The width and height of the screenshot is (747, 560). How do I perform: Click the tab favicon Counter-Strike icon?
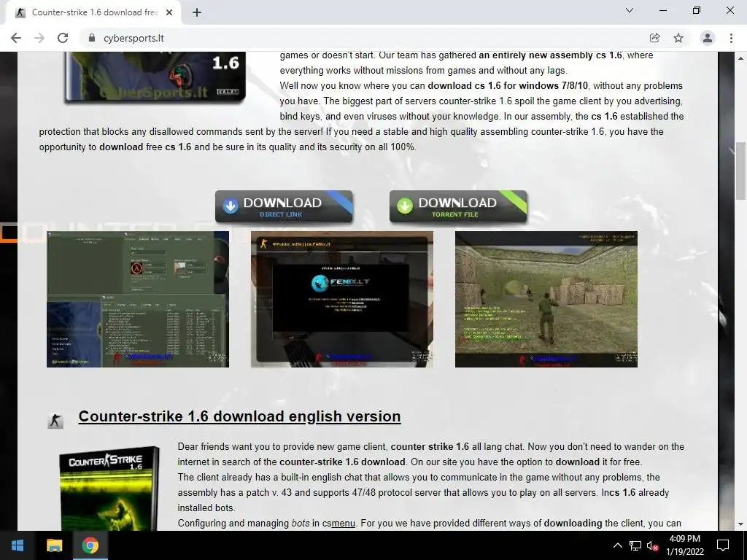(x=20, y=12)
